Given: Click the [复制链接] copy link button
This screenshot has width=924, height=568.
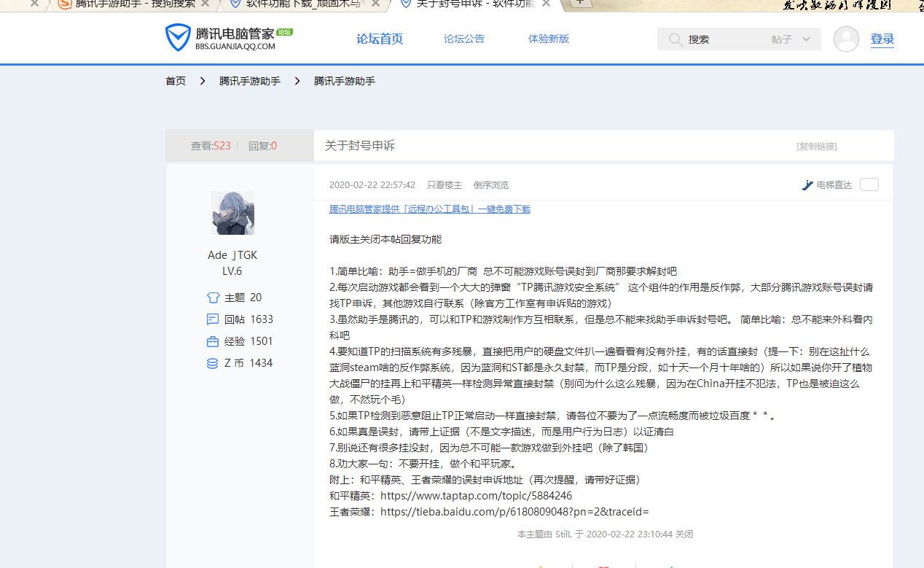Looking at the screenshot, I should pos(817,147).
